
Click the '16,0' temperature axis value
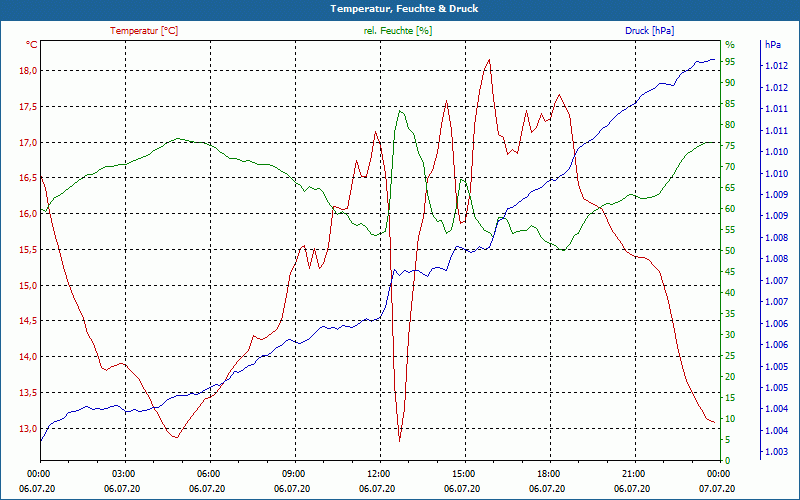(29, 214)
